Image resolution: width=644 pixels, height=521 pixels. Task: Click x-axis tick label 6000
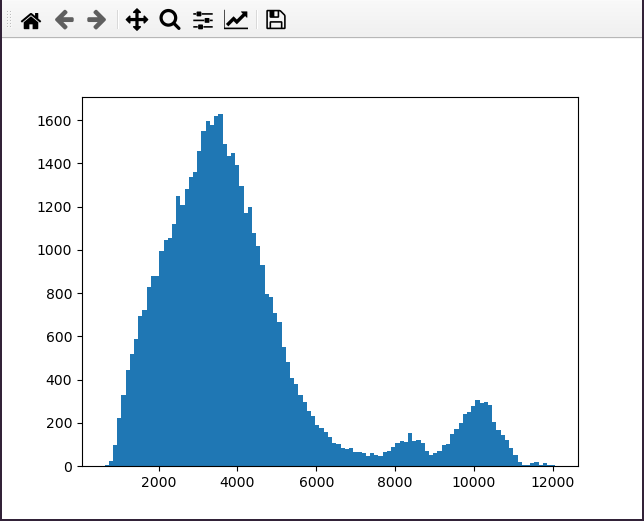[316, 482]
